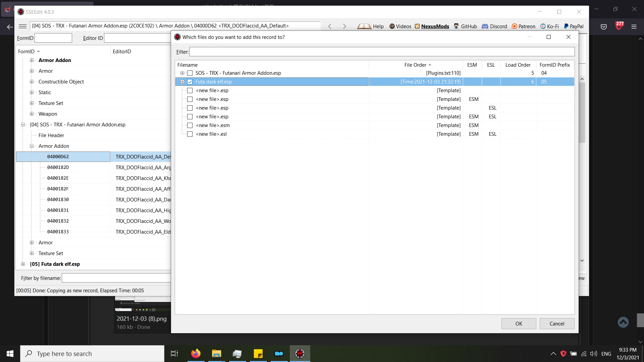Open extension icon with 277 badge
This screenshot has width=644, height=362.
click(x=619, y=26)
